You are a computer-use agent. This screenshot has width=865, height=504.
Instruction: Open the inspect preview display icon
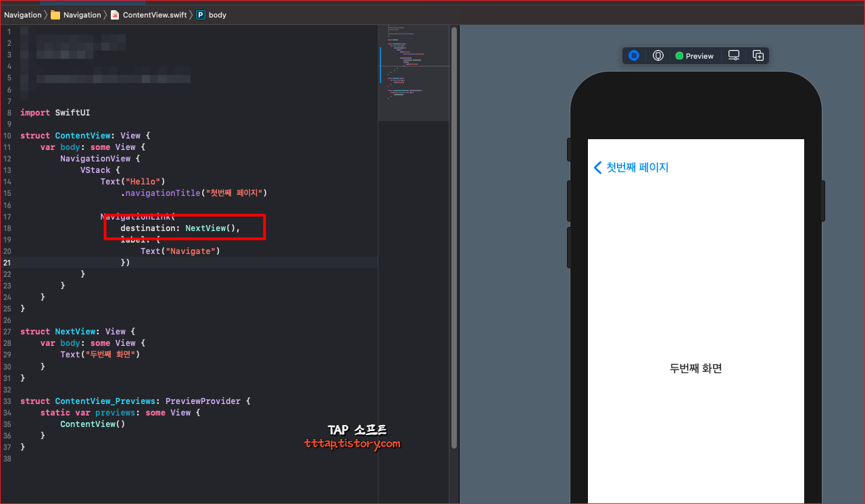734,56
